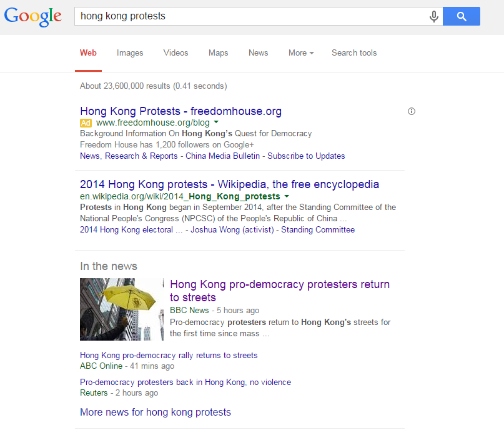
Task: Open Reuters no violence article link
Action: pos(185,382)
